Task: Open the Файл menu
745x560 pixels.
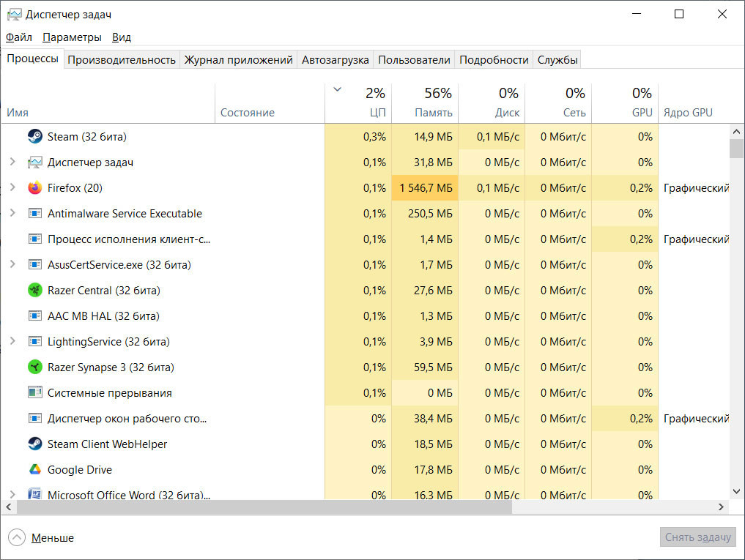Action: [19, 37]
